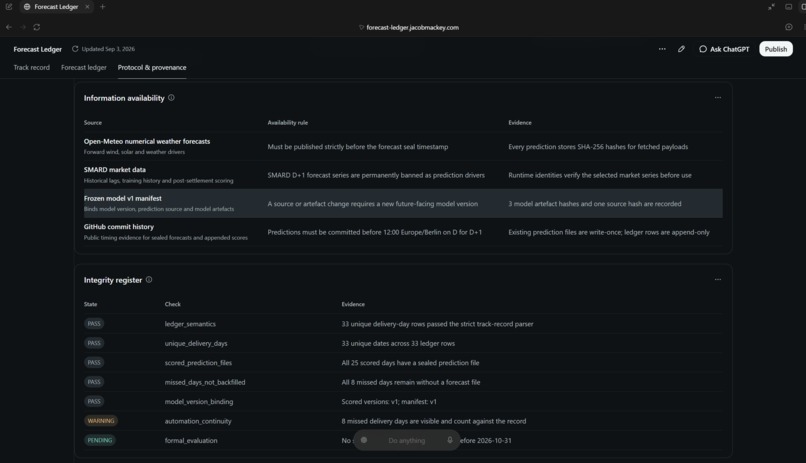Click the Ask ChatGPT button
The height and width of the screenshot is (463, 806).
(x=724, y=49)
